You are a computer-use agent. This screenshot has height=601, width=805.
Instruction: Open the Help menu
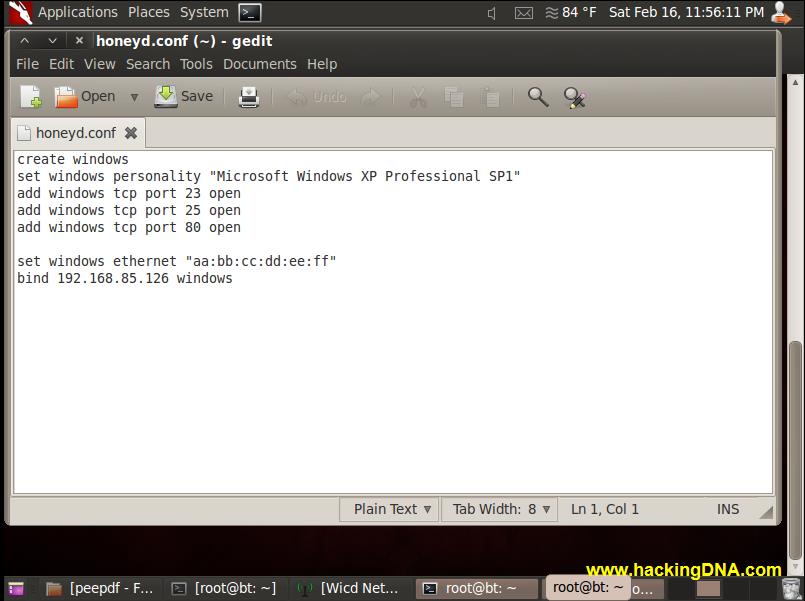point(322,64)
